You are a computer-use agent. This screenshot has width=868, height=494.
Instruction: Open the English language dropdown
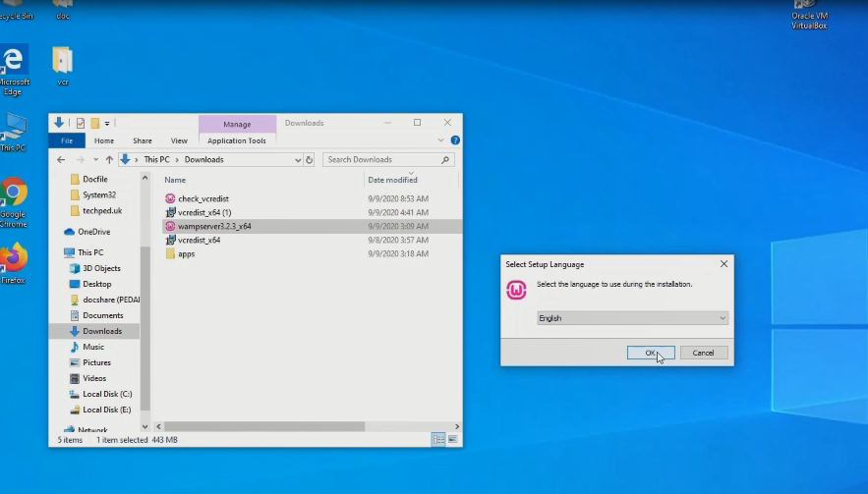632,318
